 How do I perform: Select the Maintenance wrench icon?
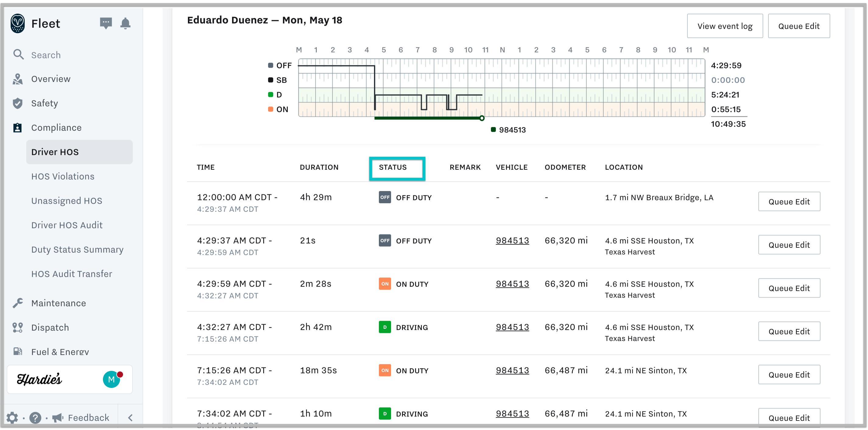click(18, 303)
